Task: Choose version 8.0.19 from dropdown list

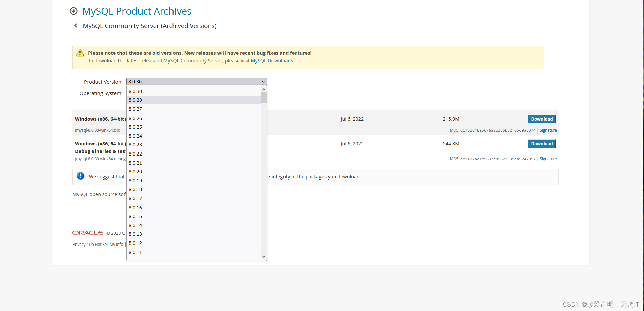Action: pyautogui.click(x=194, y=181)
